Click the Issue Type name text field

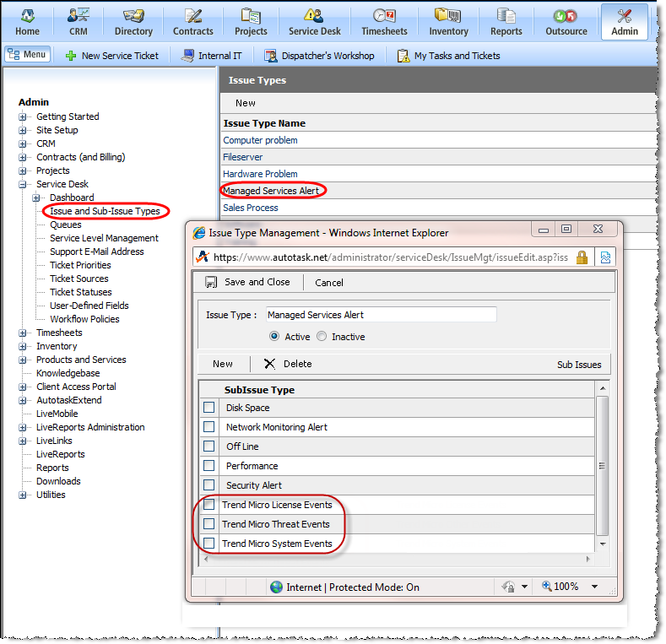381,315
